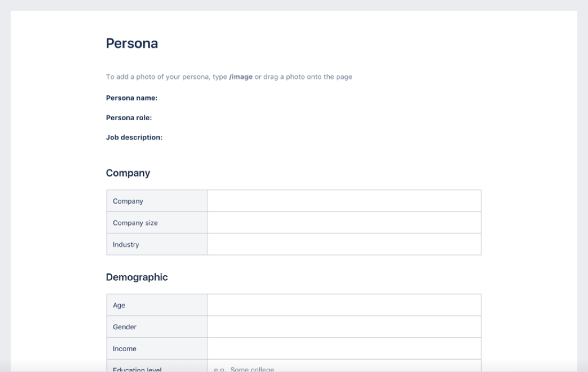Image resolution: width=588 pixels, height=372 pixels.
Task: Click the empty Company size value cell
Action: click(x=344, y=223)
